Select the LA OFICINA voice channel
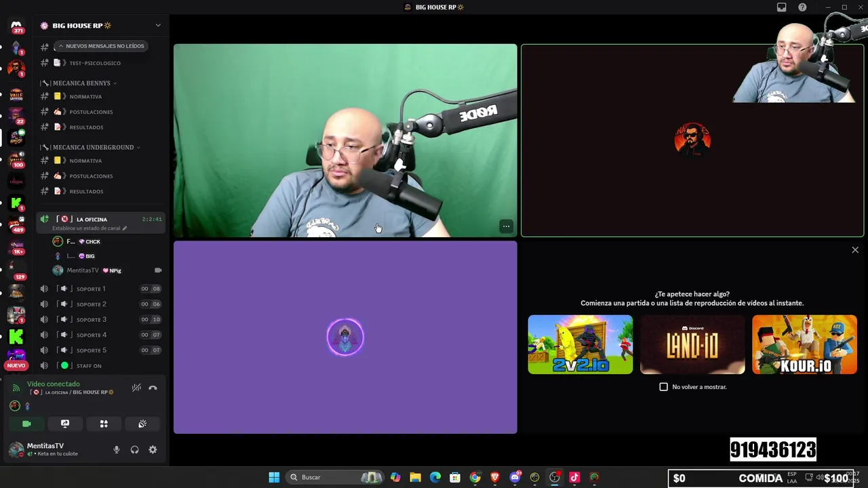Image resolution: width=868 pixels, height=488 pixels. [102, 222]
